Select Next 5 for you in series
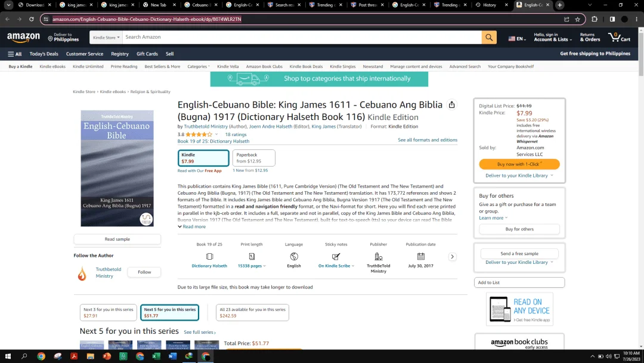Image resolution: width=644 pixels, height=363 pixels. (x=169, y=312)
